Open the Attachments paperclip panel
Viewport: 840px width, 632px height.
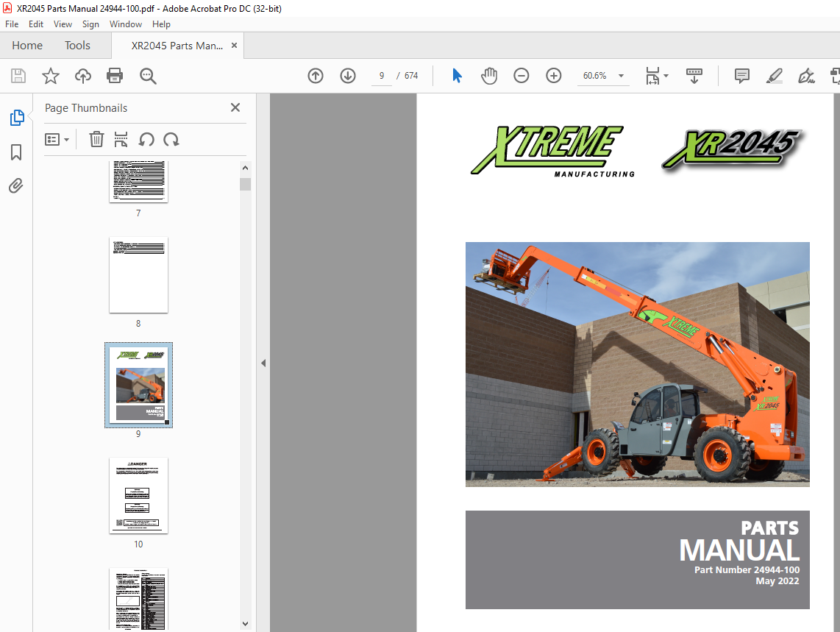16,185
